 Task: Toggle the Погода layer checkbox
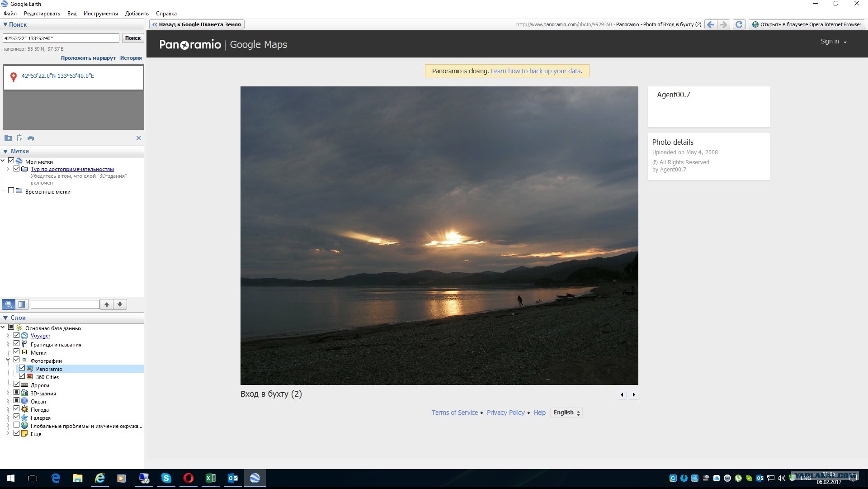click(x=17, y=409)
